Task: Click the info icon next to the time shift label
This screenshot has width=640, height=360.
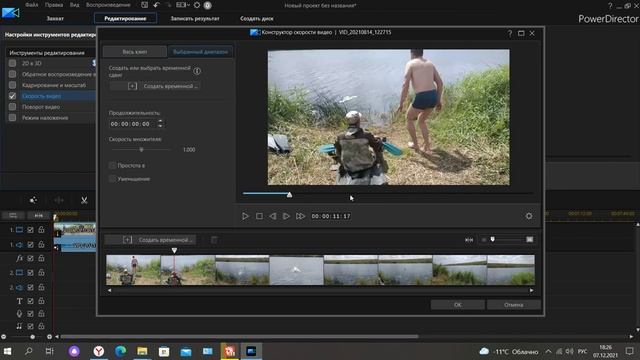Action: [x=197, y=71]
